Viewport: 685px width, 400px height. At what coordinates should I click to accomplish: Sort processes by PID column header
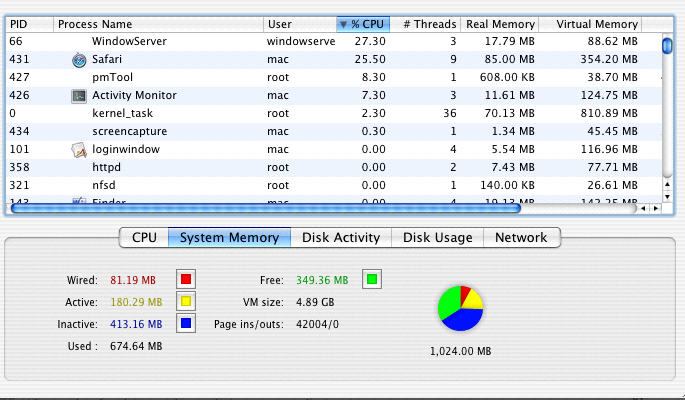30,24
